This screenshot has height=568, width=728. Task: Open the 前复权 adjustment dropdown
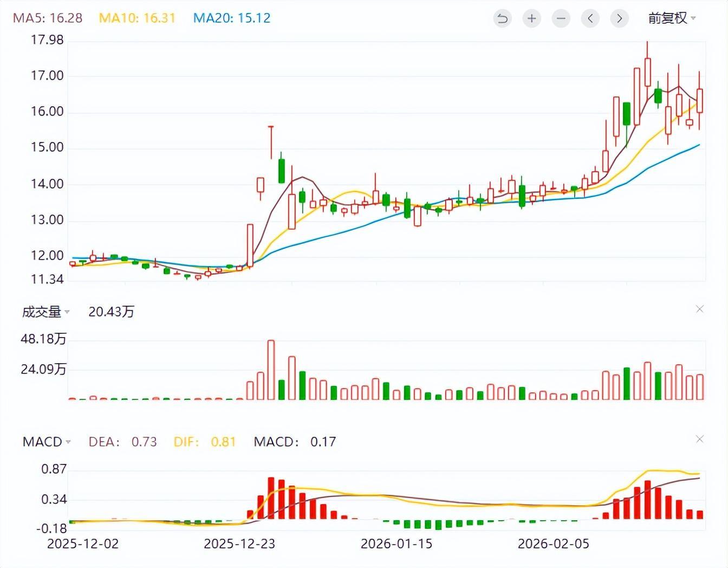672,18
